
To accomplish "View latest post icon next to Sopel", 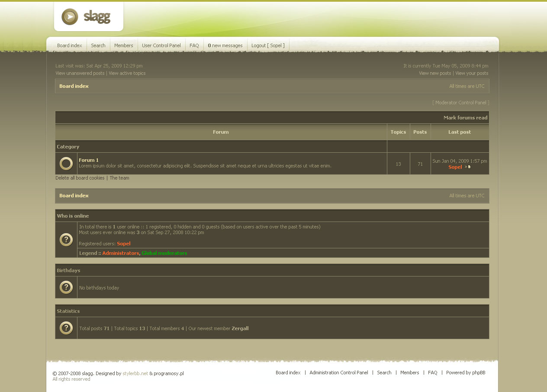I will click(x=468, y=167).
